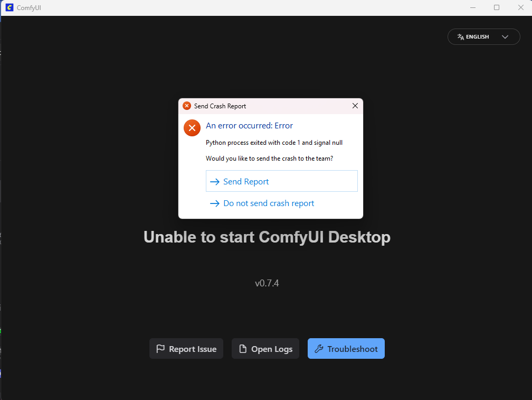The width and height of the screenshot is (532, 400).
Task: Click the small error icon in dialog title
Action: 187,106
